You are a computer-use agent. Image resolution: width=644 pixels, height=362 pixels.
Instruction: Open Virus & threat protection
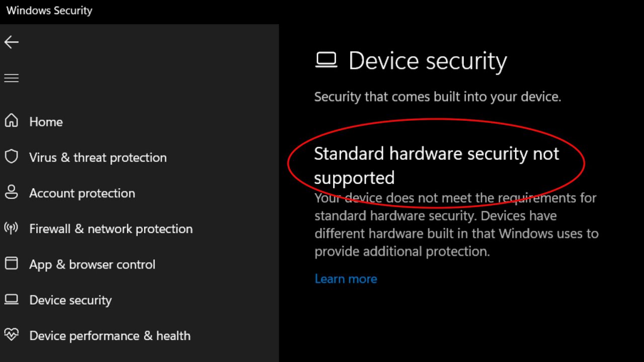[x=98, y=157]
